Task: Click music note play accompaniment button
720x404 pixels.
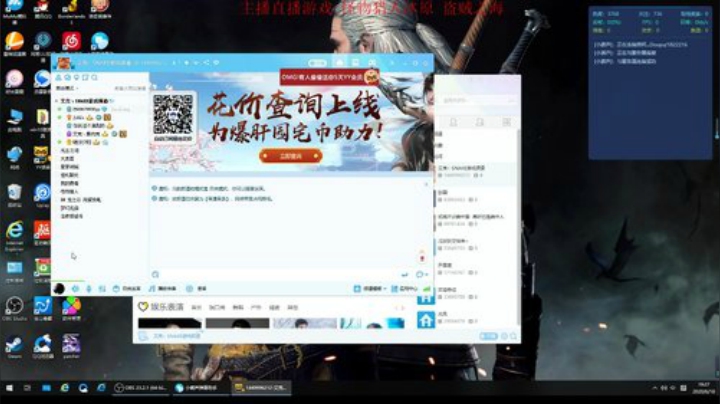Action: coord(163,289)
